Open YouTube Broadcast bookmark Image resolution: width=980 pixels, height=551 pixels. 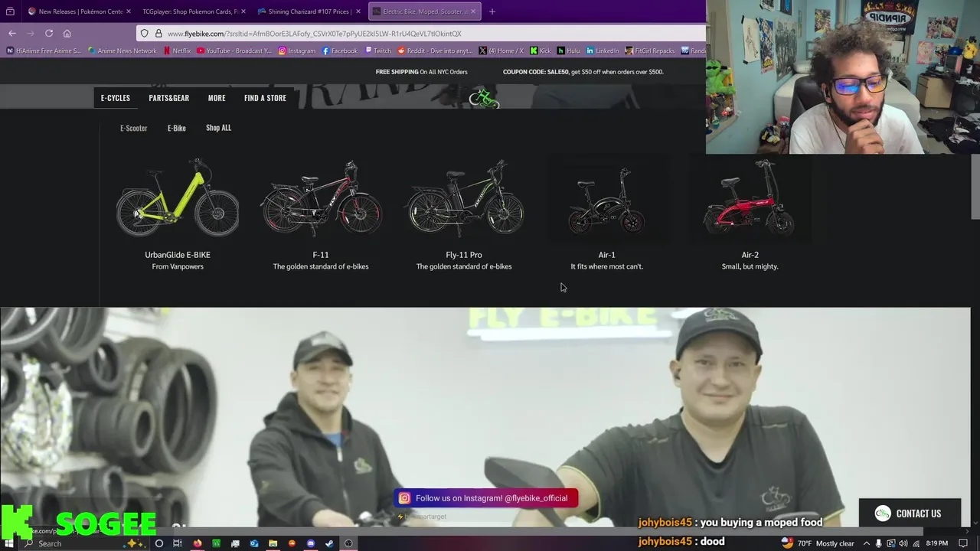(x=234, y=51)
